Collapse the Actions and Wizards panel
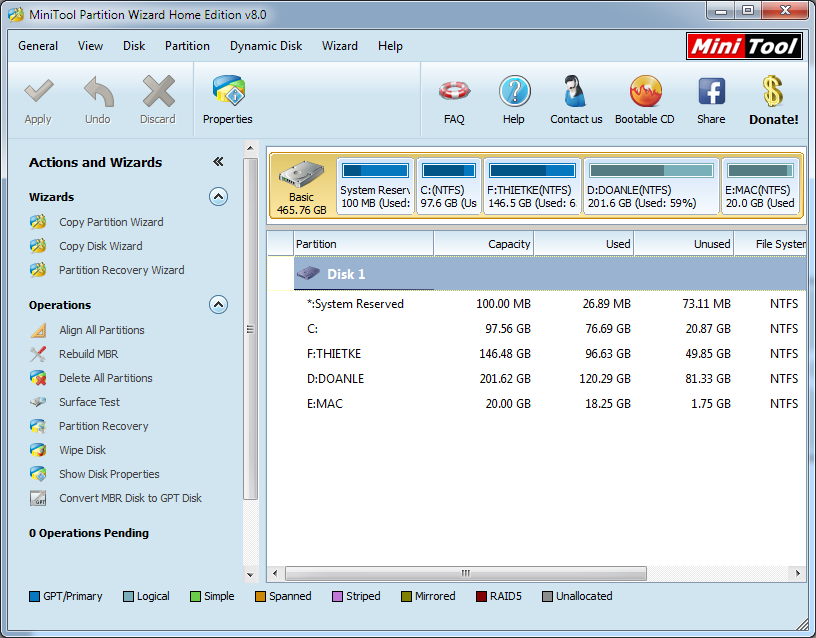This screenshot has width=816, height=638. click(218, 162)
